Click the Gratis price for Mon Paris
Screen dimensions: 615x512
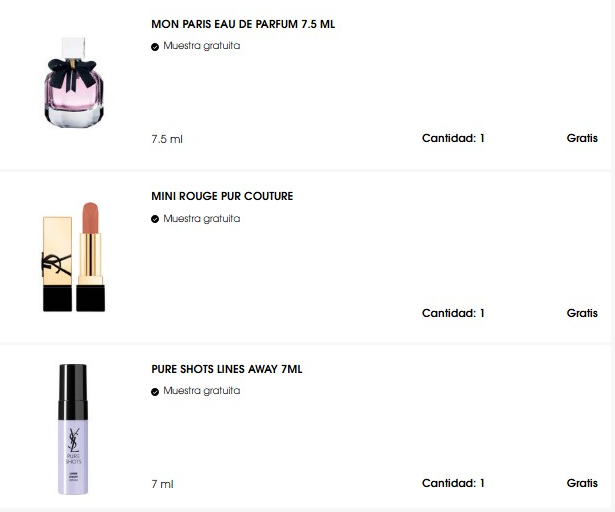pos(582,138)
